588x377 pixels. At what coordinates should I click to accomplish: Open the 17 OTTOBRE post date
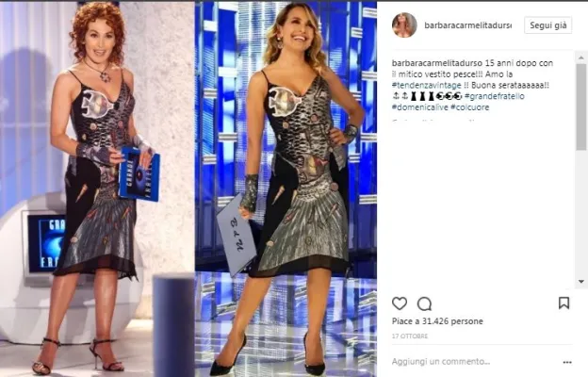coord(410,336)
